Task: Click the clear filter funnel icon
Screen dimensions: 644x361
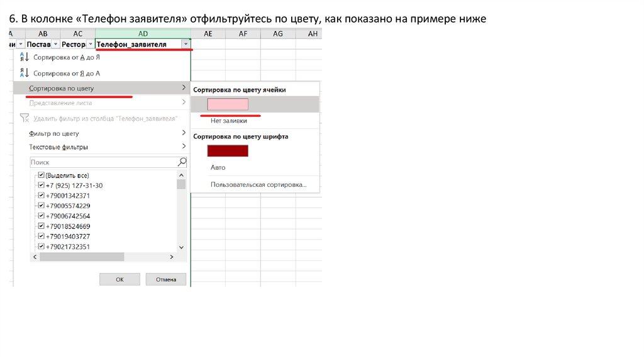Action: pos(25,118)
